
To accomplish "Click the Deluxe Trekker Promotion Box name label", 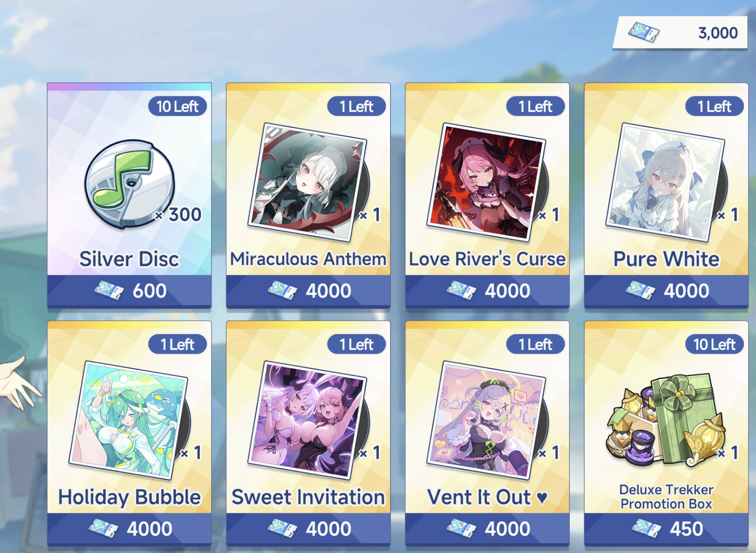I will tap(667, 497).
